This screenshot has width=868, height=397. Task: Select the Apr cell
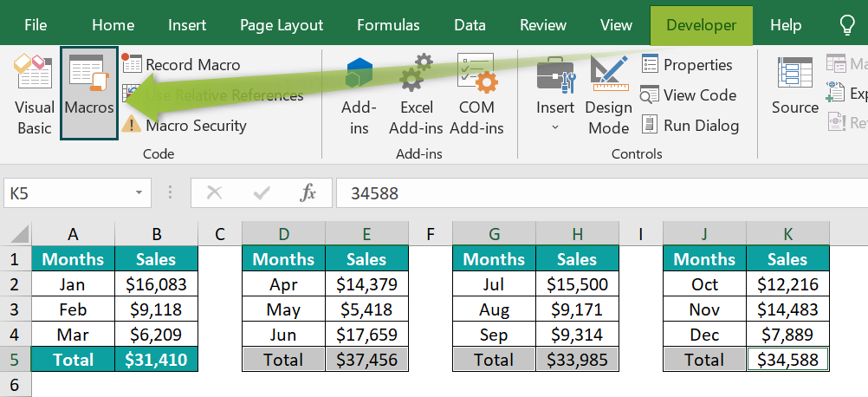(x=283, y=284)
